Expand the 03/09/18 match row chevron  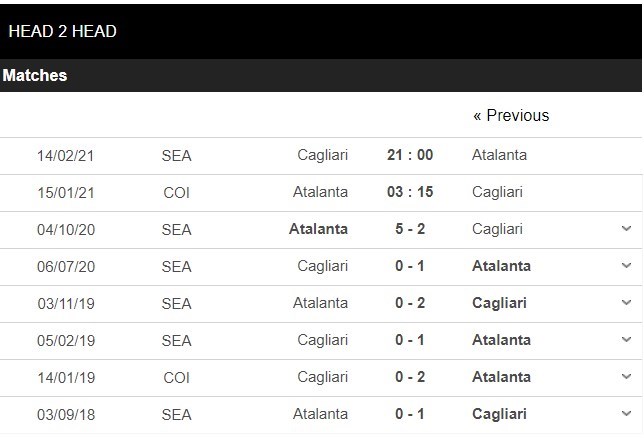click(x=626, y=414)
